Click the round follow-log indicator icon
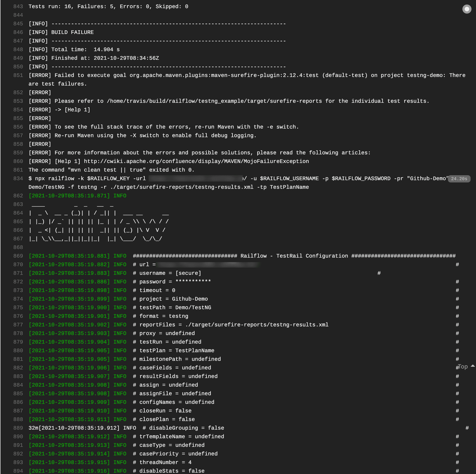The image size is (476, 474). pos(467,9)
